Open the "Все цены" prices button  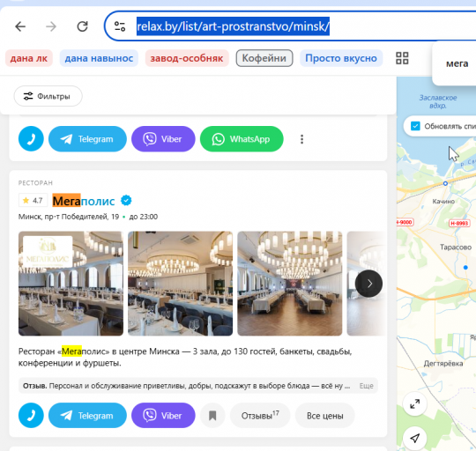point(324,415)
